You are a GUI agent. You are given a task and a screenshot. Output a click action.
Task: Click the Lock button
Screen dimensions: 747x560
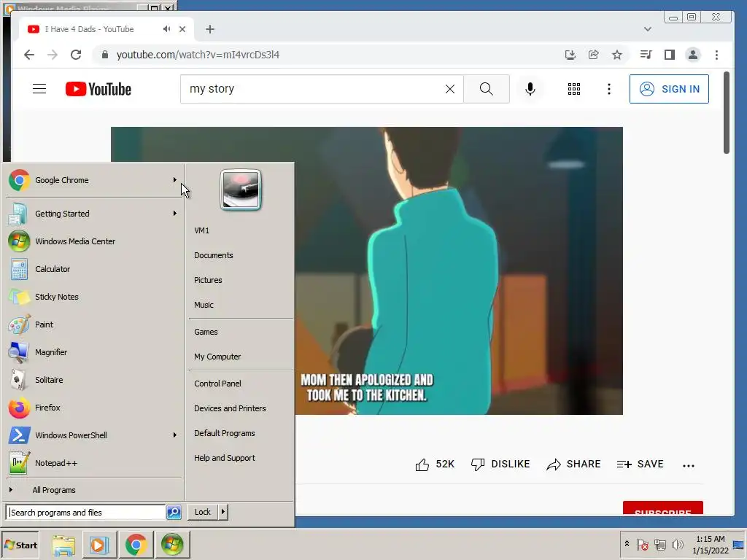203,512
